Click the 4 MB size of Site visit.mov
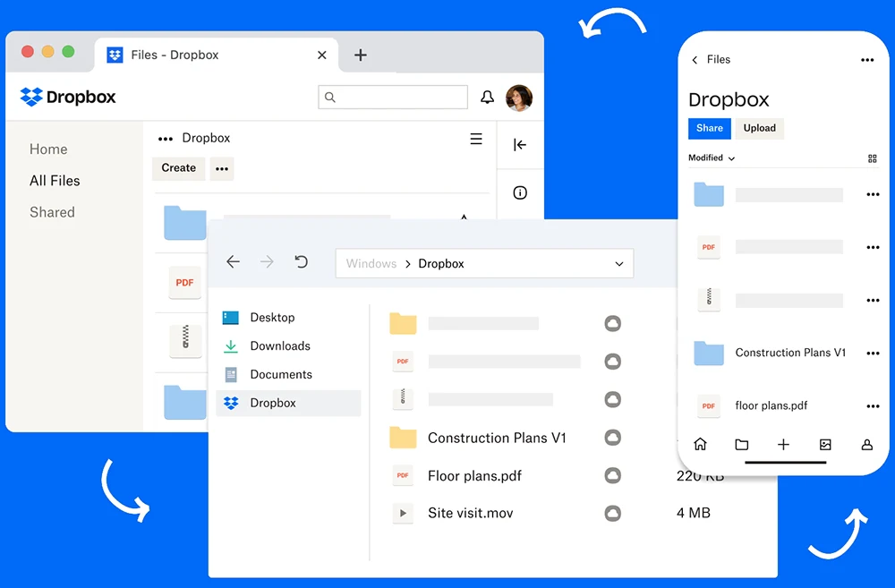 tap(694, 513)
